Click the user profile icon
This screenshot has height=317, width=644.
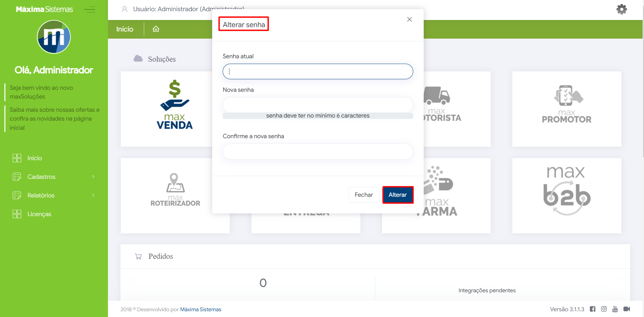point(125,9)
